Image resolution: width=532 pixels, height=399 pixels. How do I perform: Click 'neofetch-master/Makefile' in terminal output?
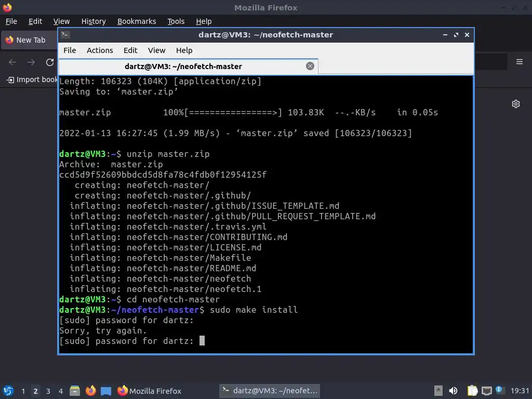pyautogui.click(x=189, y=258)
